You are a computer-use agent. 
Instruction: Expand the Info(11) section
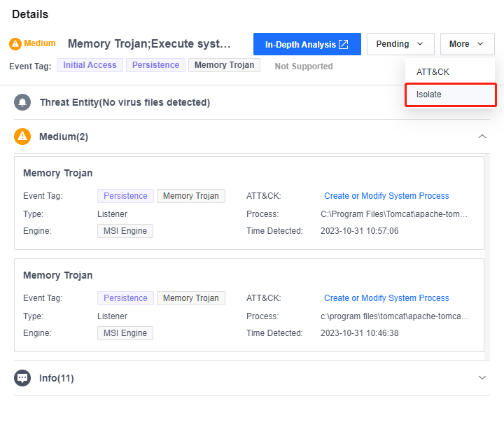pyautogui.click(x=482, y=378)
